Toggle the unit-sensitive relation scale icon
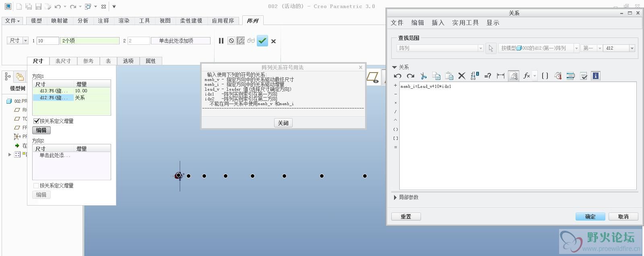The height and width of the screenshot is (256, 644). pyautogui.click(x=514, y=76)
